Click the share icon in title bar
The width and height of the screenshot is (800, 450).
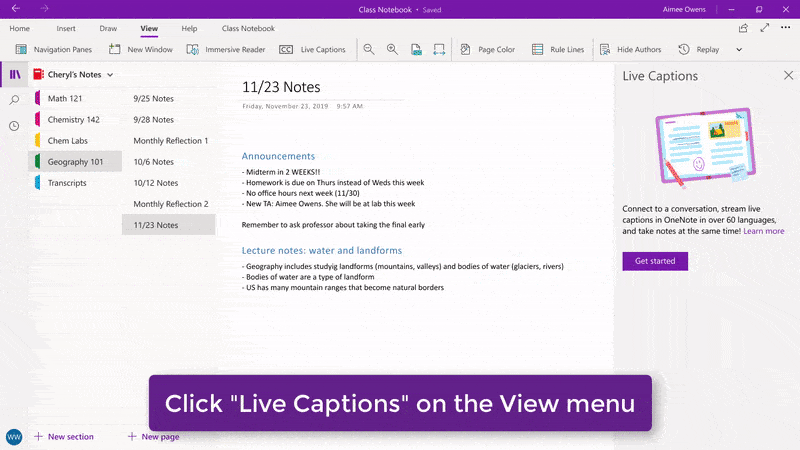coord(743,28)
